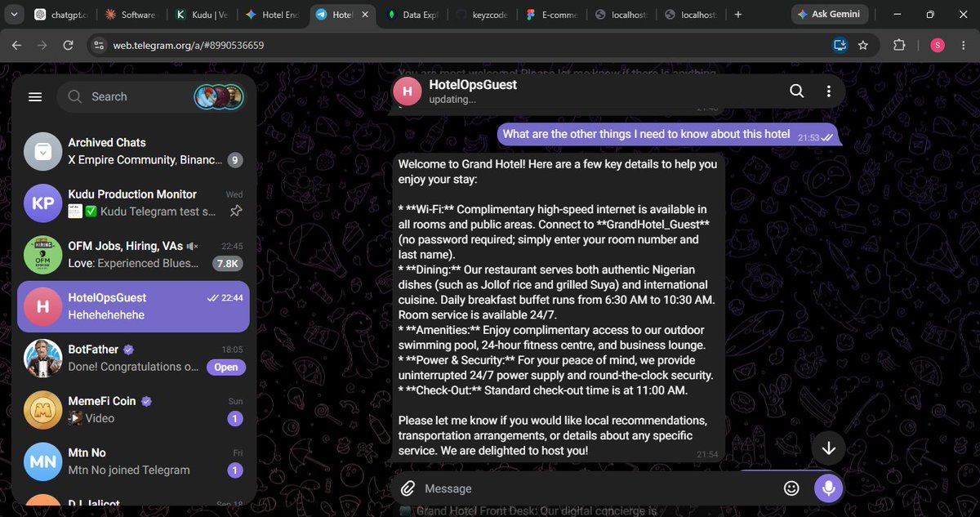Click the 21:54 message timestamp
This screenshot has width=980, height=517.
point(707,454)
